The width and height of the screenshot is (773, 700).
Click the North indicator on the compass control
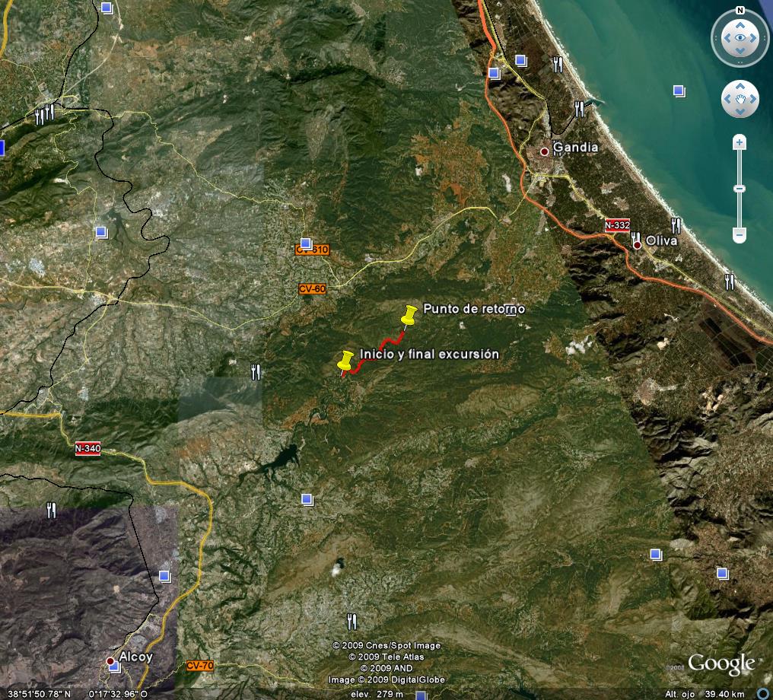pyautogui.click(x=740, y=11)
